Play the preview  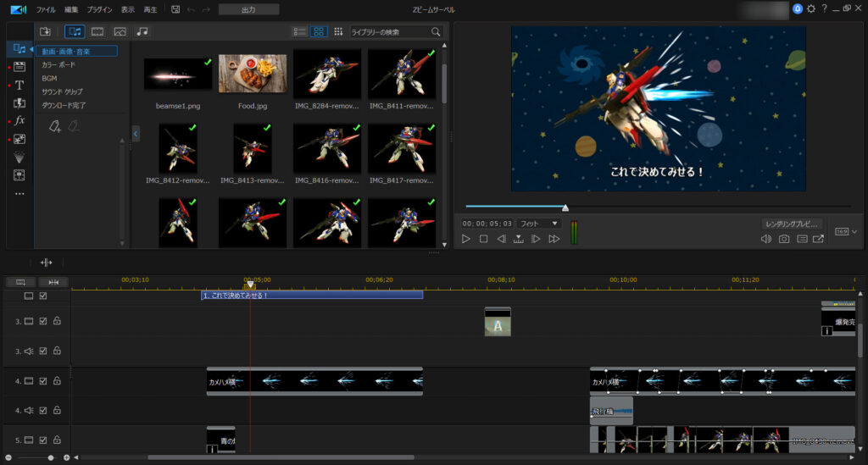[x=466, y=239]
